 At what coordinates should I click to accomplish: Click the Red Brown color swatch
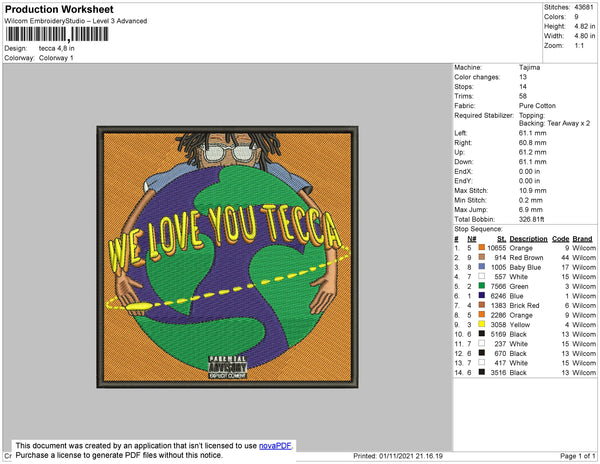(481, 257)
